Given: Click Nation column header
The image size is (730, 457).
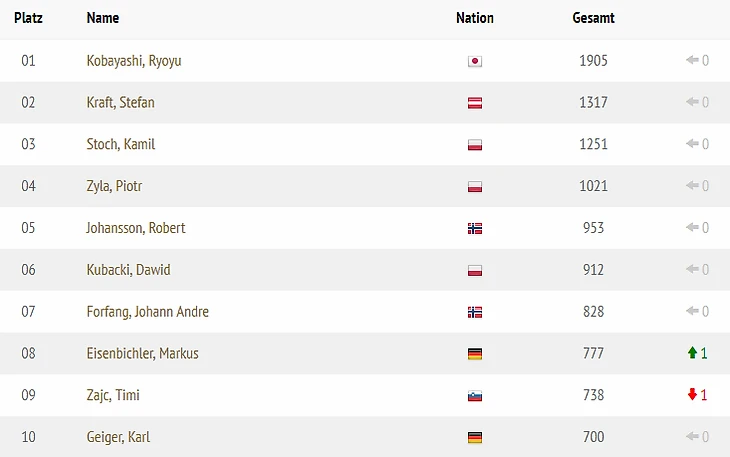Looking at the screenshot, I should pos(475,18).
